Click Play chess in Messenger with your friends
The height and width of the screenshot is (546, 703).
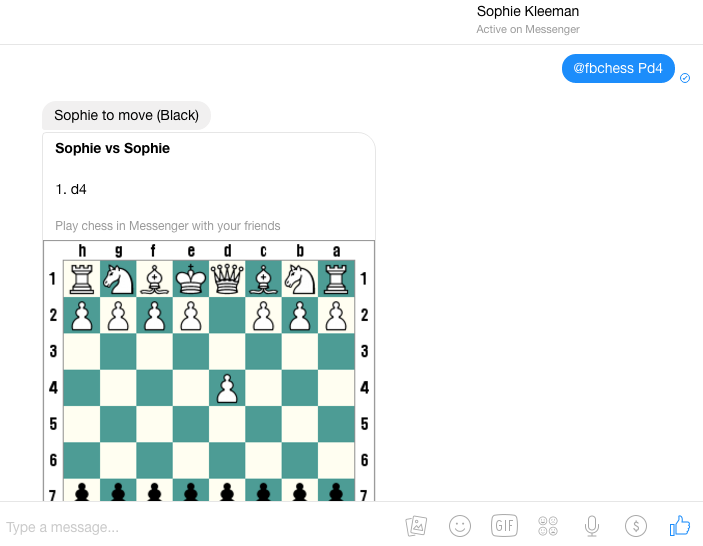click(x=168, y=225)
